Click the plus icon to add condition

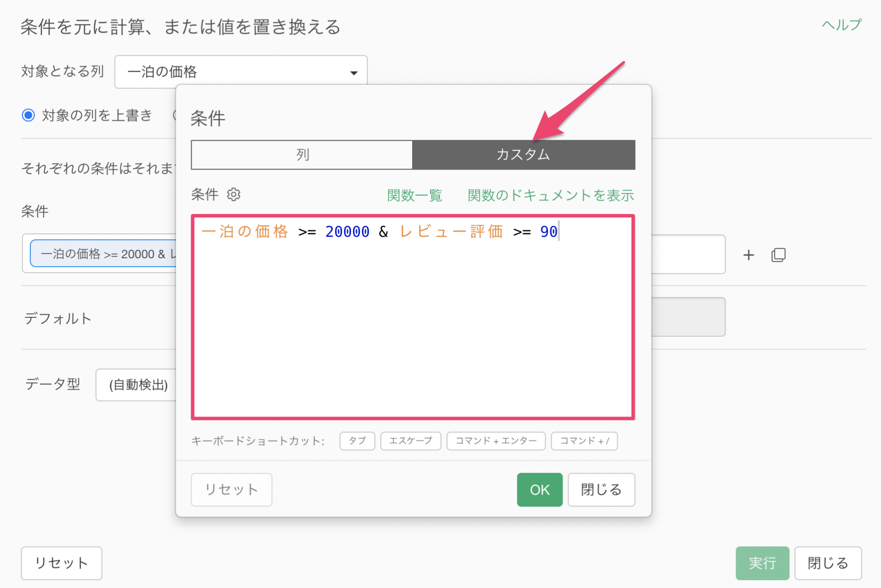pyautogui.click(x=748, y=255)
